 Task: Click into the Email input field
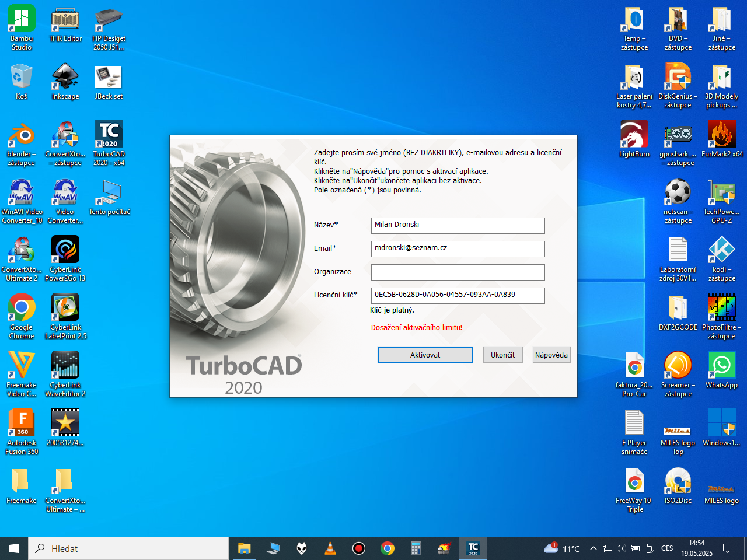tap(458, 249)
